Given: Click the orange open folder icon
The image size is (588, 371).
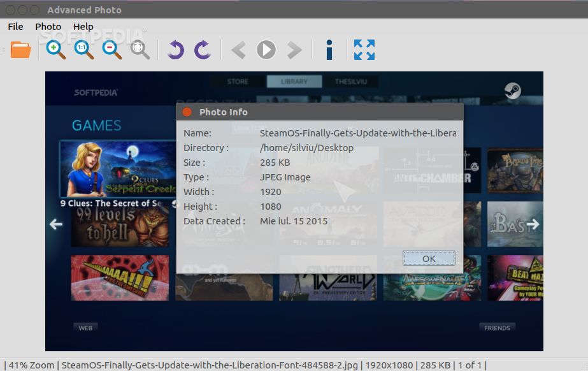Looking at the screenshot, I should click(20, 50).
